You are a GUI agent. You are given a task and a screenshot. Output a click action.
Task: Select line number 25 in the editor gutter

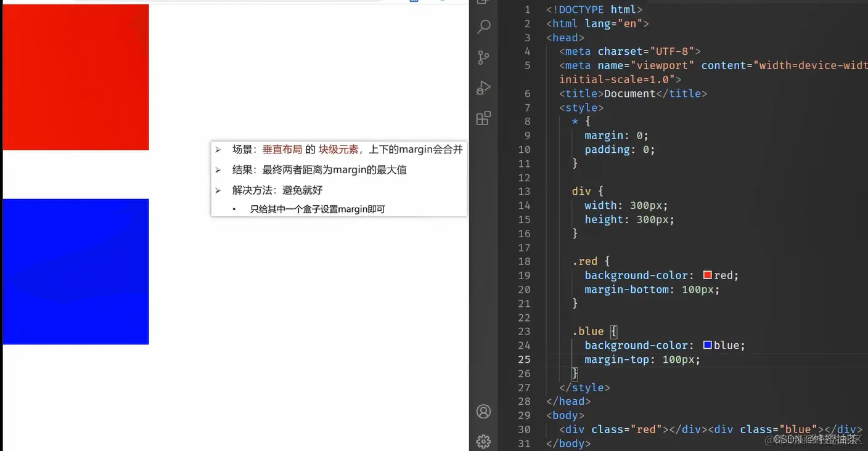524,359
